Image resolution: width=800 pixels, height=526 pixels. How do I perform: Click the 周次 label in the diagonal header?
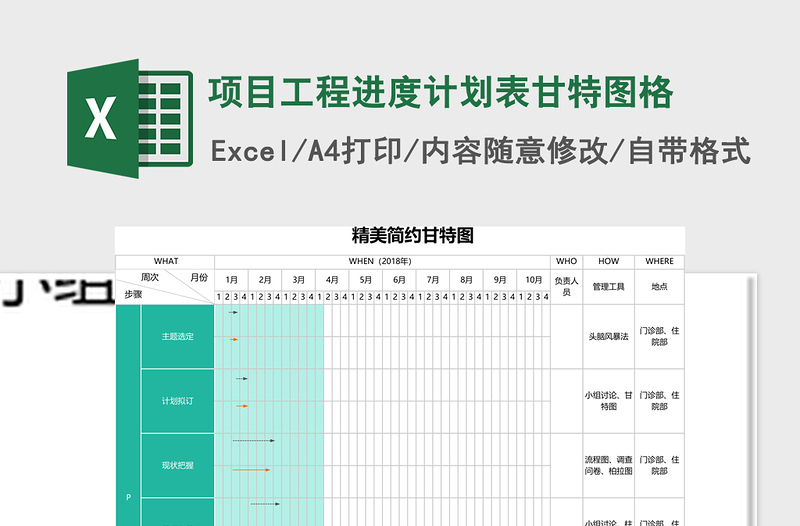(149, 277)
